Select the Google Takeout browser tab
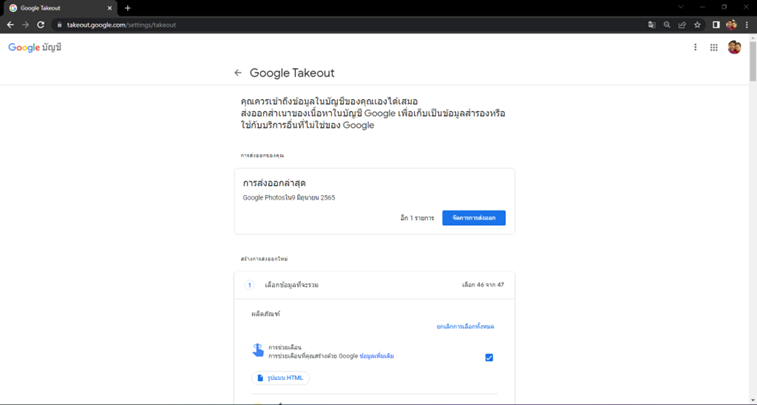The height and width of the screenshot is (405, 757). (x=60, y=8)
